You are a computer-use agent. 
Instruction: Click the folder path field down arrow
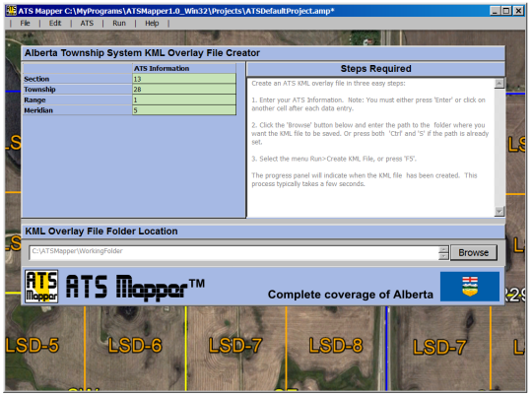pyautogui.click(x=443, y=257)
